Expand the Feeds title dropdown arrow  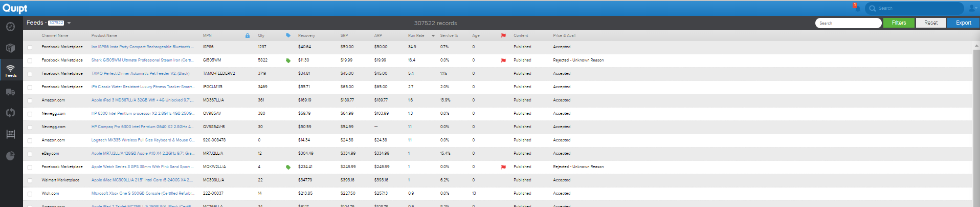point(69,23)
